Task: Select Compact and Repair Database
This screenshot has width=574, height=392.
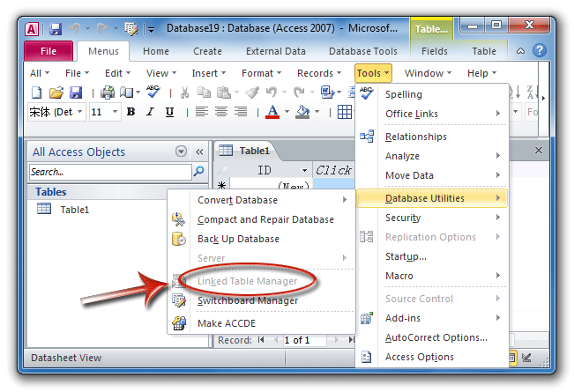Action: coord(262,219)
